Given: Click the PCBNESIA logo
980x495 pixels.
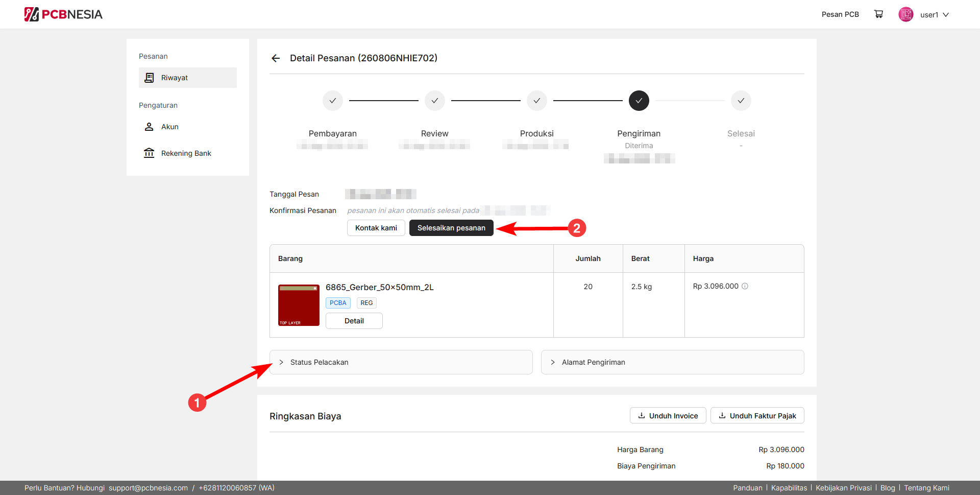Looking at the screenshot, I should point(63,14).
